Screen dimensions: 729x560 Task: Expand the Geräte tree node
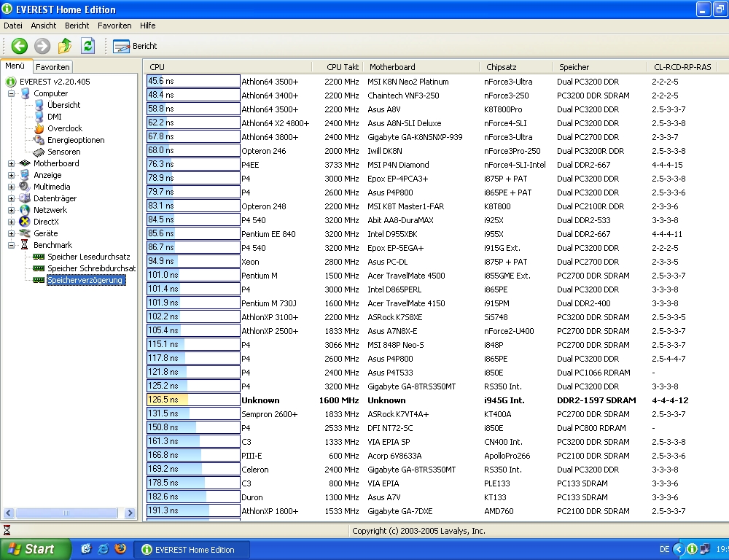(11, 233)
